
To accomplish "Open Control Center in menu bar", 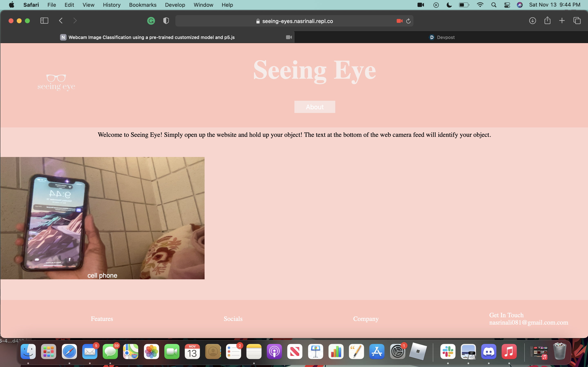I will pyautogui.click(x=507, y=5).
